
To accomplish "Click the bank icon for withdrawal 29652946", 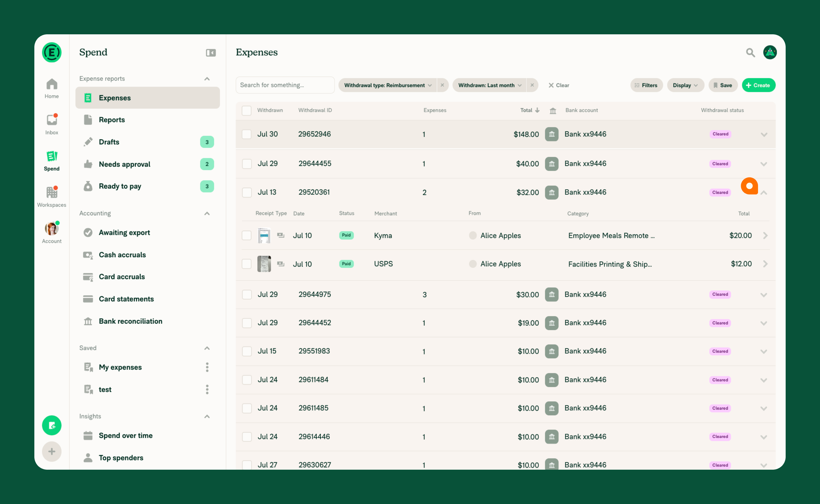I will coord(552,134).
